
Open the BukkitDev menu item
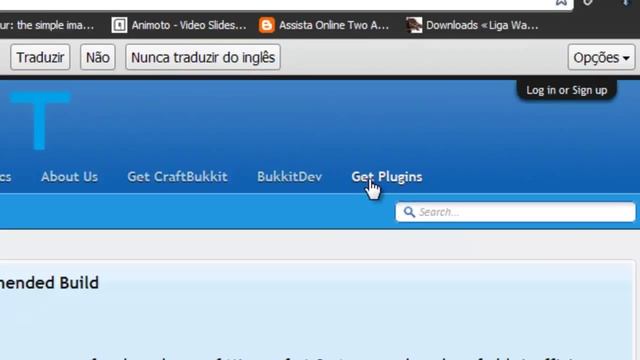289,177
